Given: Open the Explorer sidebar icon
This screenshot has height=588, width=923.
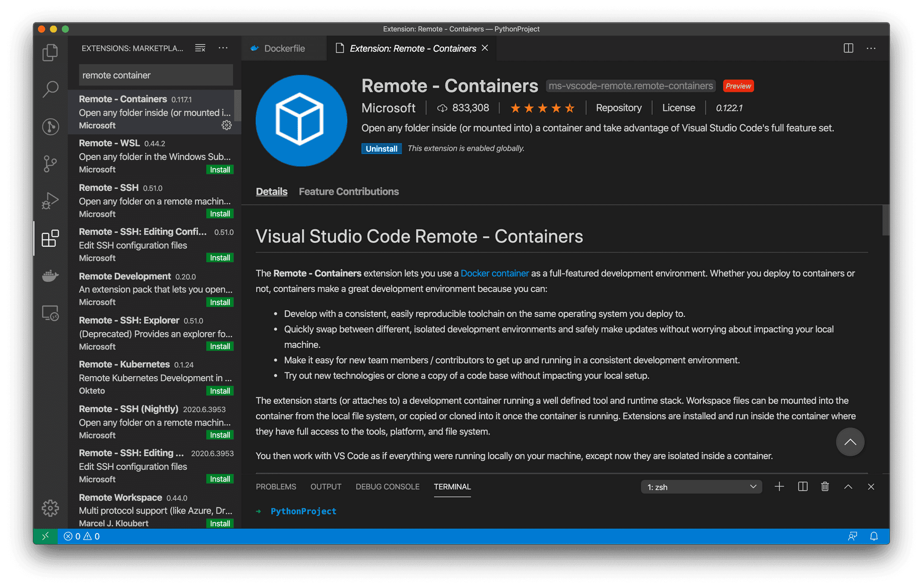Looking at the screenshot, I should (x=50, y=52).
